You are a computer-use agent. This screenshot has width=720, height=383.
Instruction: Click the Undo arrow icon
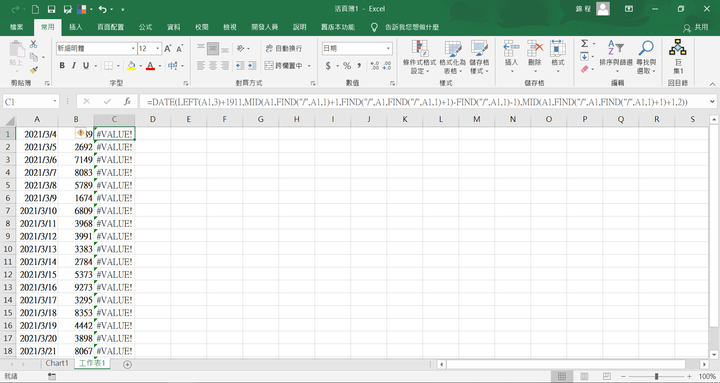(103, 9)
